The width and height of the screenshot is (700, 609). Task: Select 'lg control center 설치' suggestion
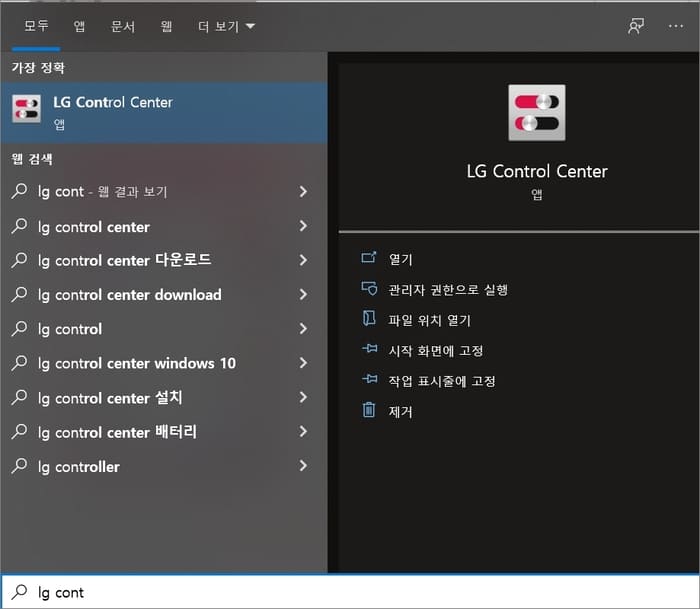[x=110, y=398]
